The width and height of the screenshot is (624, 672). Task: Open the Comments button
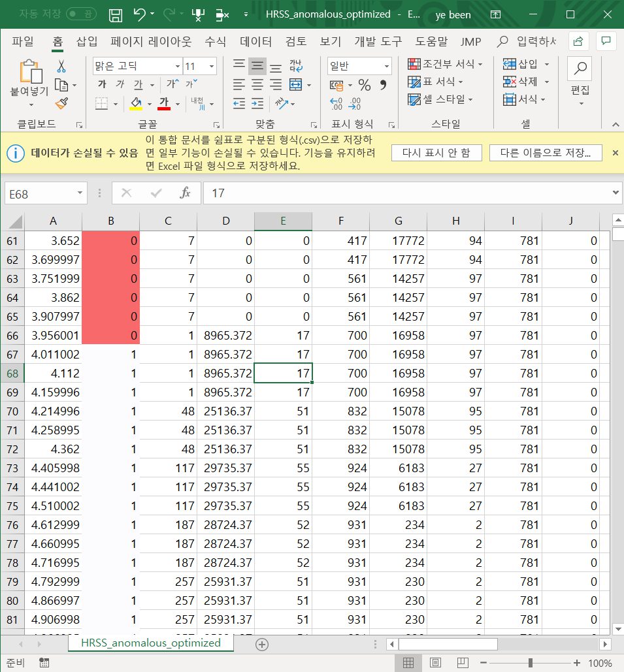coord(606,42)
